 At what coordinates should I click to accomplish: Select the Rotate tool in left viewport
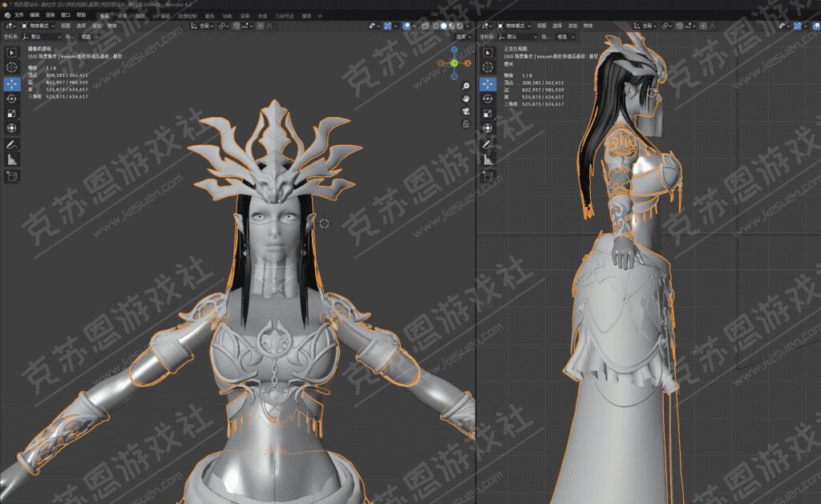coord(12,98)
